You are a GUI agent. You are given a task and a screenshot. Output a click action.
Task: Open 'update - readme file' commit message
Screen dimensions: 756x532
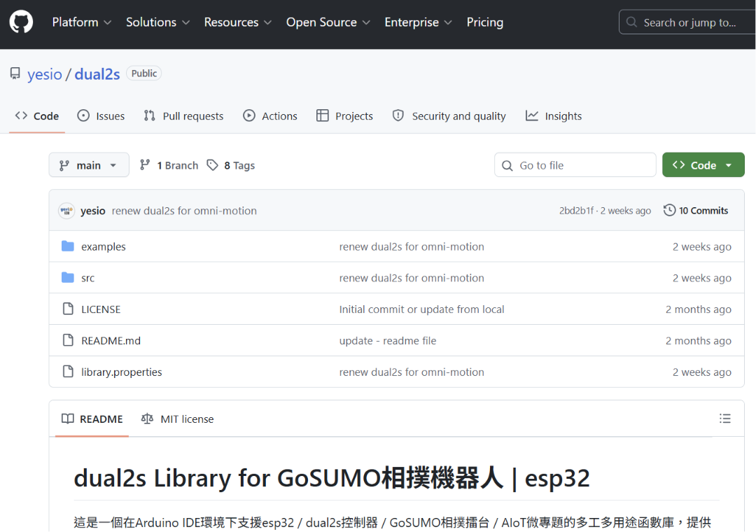(x=388, y=340)
